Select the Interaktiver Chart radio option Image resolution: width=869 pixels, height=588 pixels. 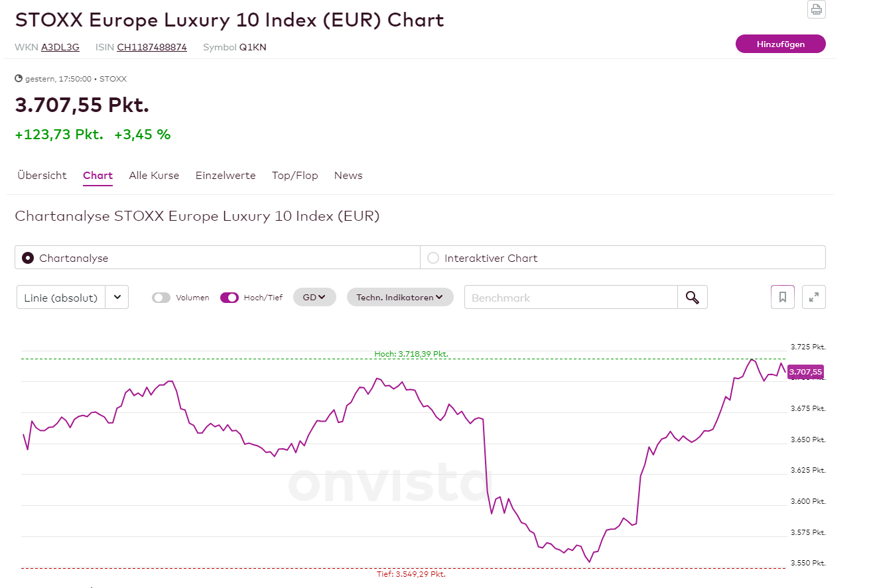click(433, 258)
